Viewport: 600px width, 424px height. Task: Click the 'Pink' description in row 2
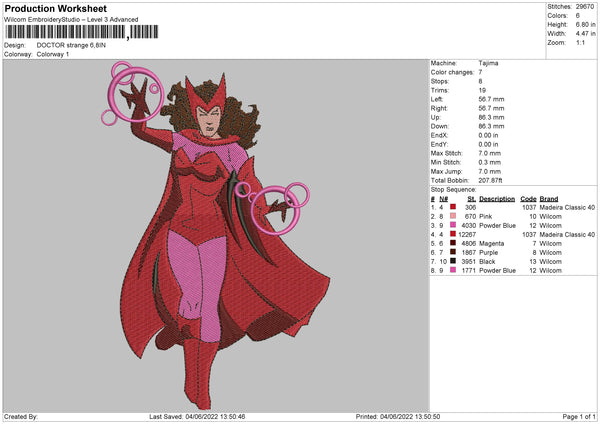click(486, 217)
